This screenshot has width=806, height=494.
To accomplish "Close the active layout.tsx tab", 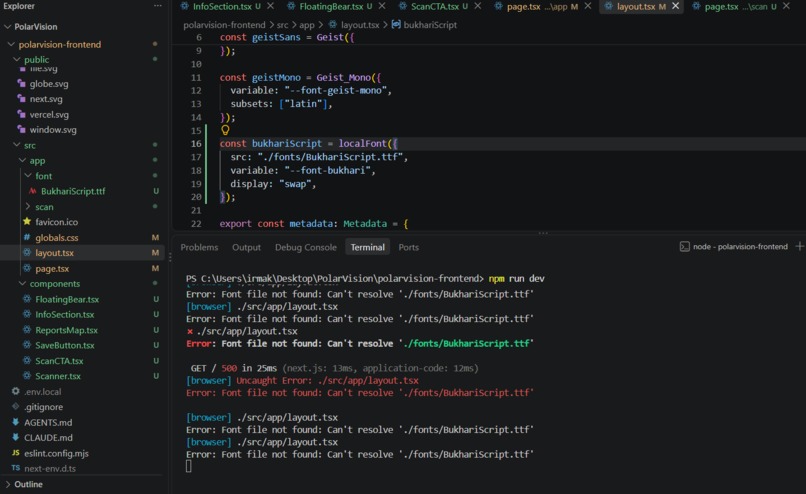I will tap(675, 6).
